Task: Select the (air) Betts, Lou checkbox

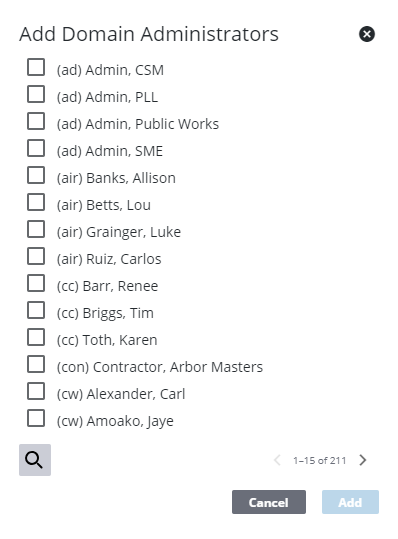Action: pyautogui.click(x=36, y=202)
